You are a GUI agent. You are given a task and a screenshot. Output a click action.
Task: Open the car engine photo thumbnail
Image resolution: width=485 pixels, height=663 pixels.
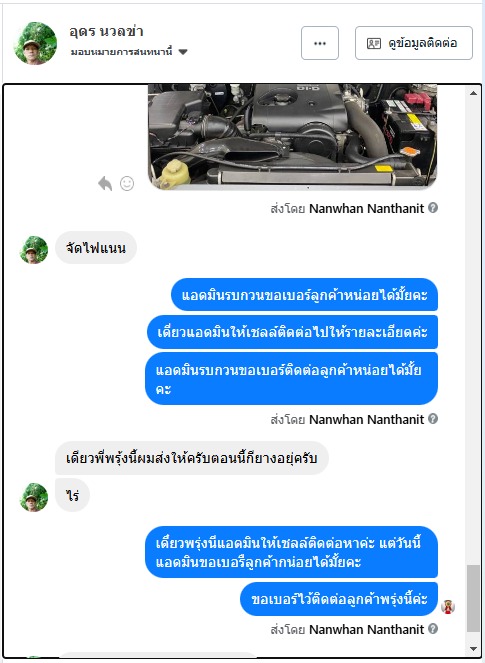pos(293,137)
